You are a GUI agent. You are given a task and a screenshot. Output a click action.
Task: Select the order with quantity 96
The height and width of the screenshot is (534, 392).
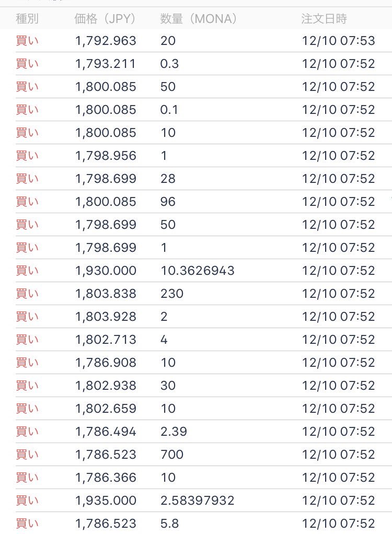(x=204, y=202)
